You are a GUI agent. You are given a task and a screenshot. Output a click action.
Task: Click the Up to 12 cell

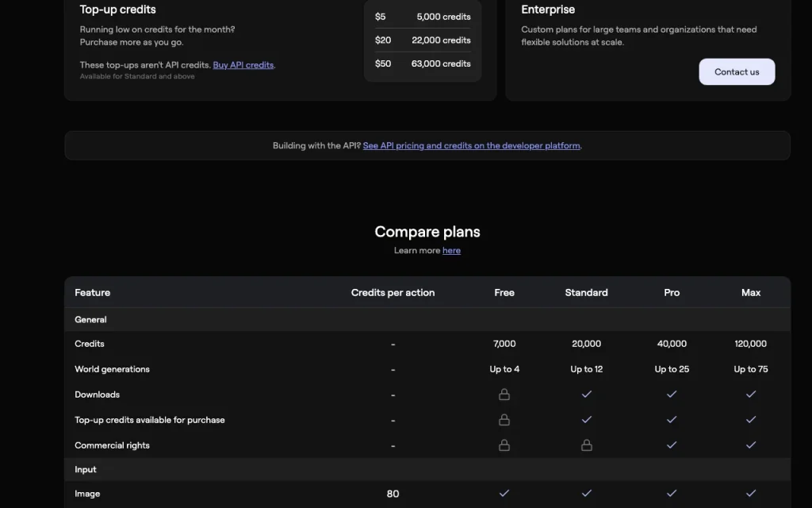586,369
